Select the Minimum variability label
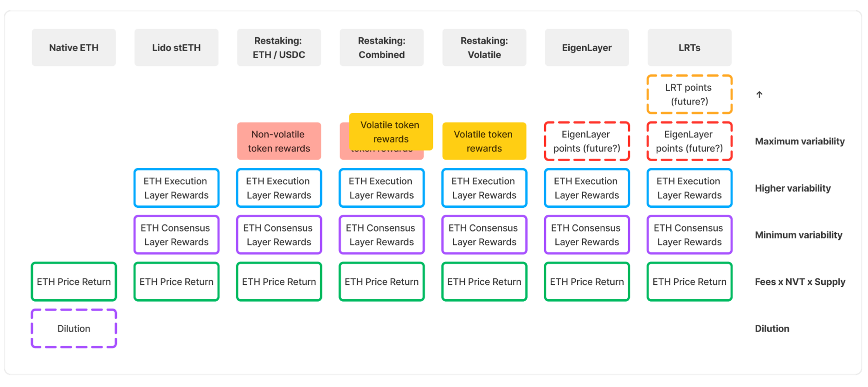868x387 pixels. tap(798, 235)
